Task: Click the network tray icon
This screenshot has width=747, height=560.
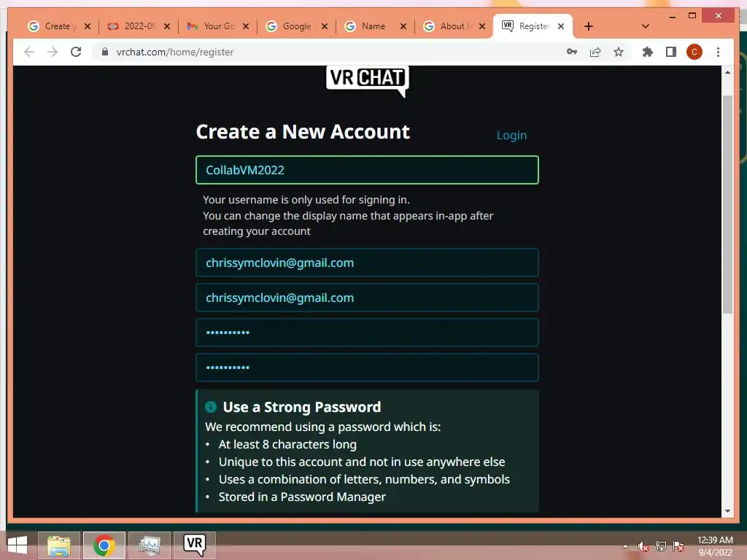Action: click(660, 546)
